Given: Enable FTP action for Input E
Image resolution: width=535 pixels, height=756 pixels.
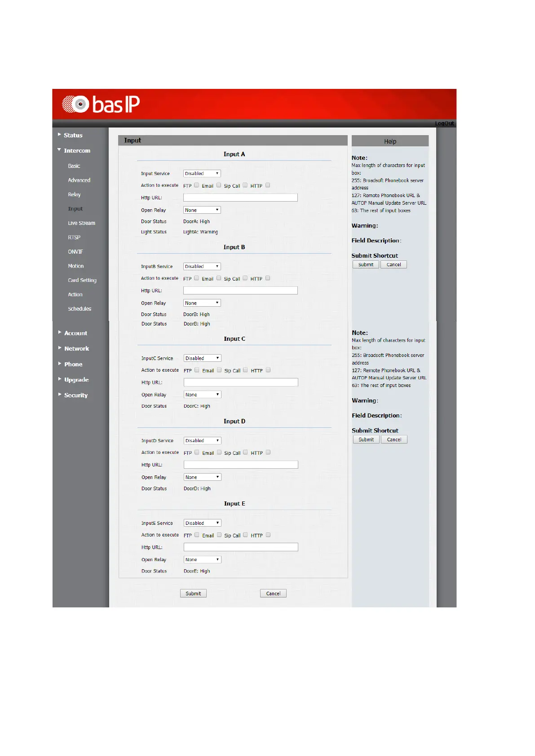Looking at the screenshot, I should 197,535.
